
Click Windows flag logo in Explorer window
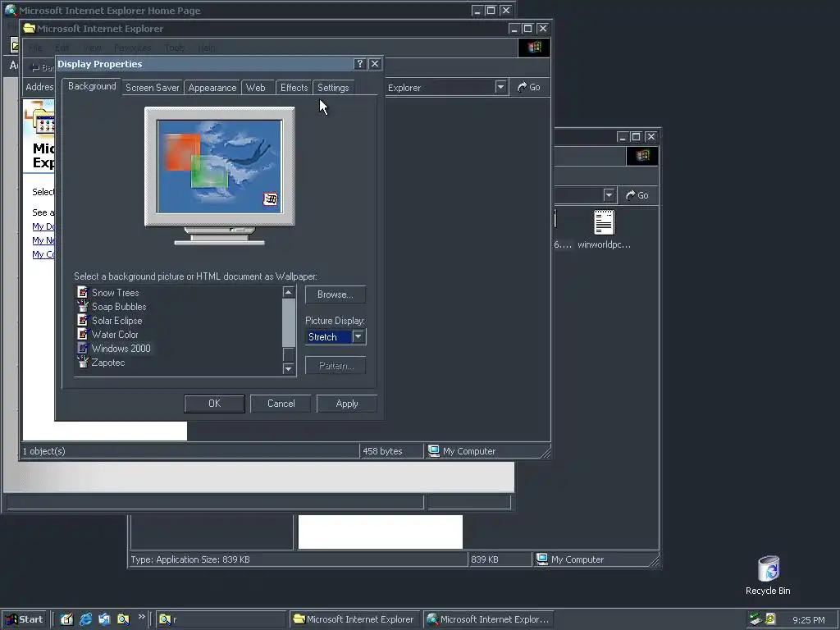coord(534,47)
